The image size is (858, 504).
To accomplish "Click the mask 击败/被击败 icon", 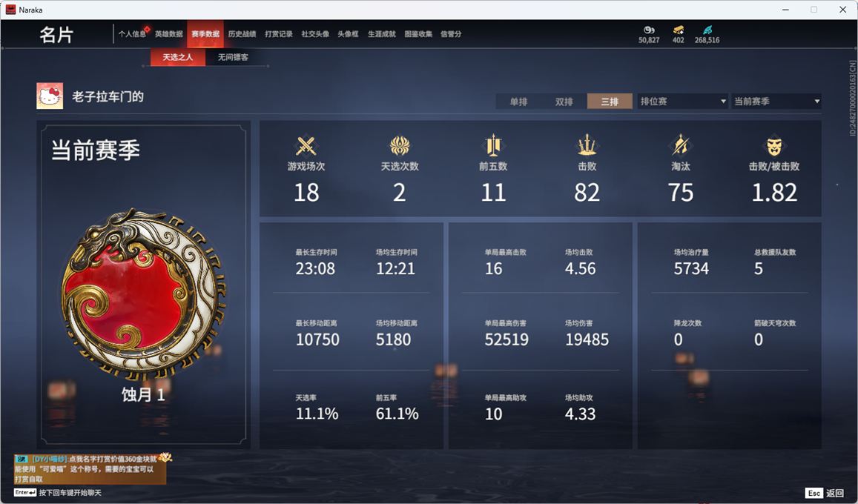I will pos(773,146).
